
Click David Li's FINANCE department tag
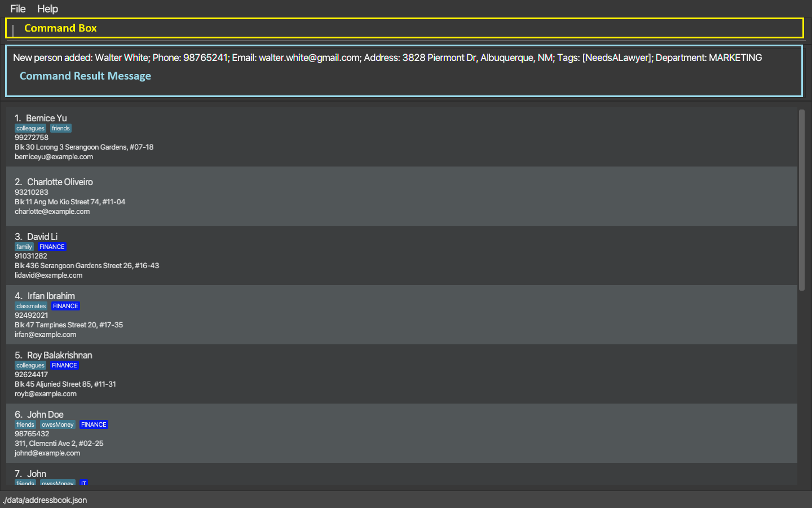click(52, 247)
